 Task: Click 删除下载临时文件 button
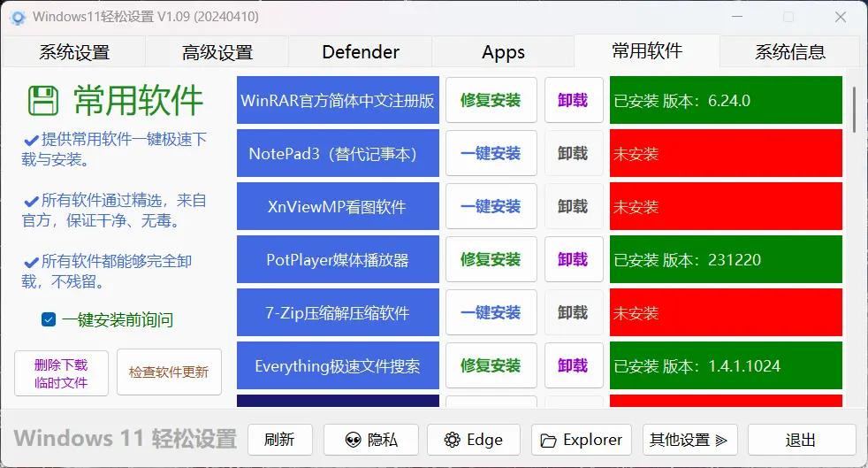[x=61, y=373]
